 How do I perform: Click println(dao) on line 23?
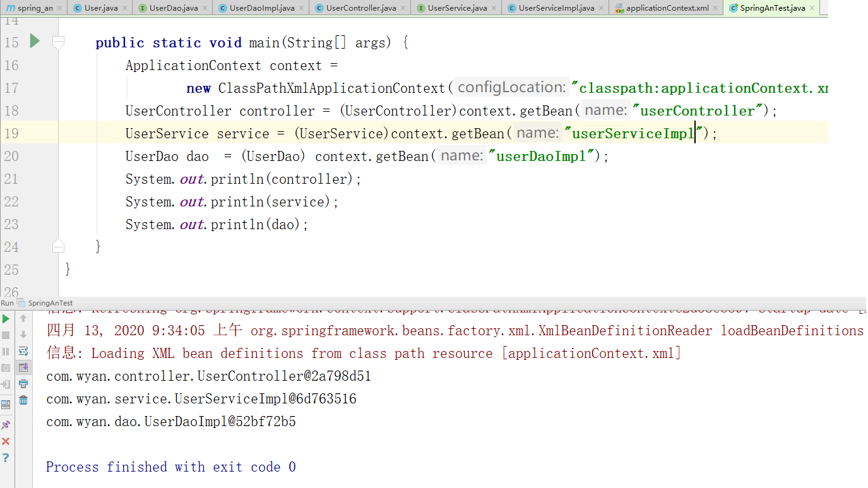256,225
